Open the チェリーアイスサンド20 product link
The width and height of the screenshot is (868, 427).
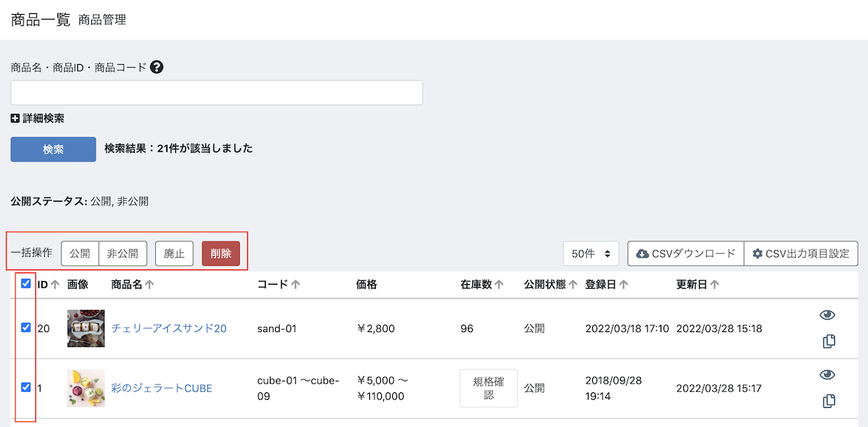169,328
